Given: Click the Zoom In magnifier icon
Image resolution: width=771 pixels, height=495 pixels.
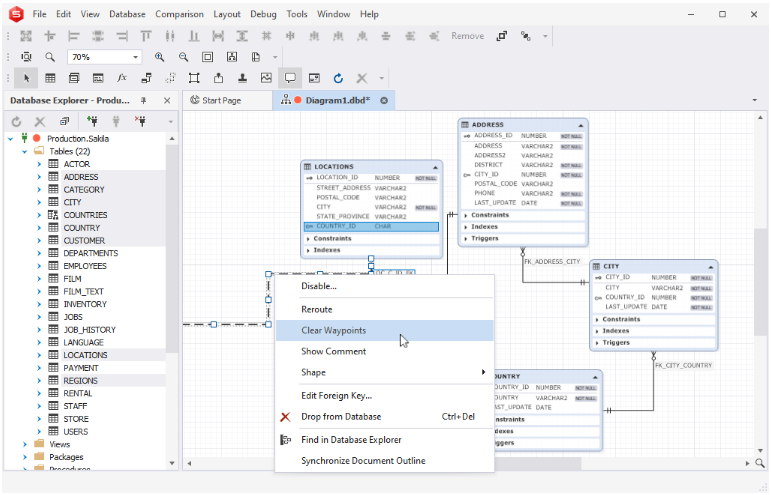Looking at the screenshot, I should point(159,57).
